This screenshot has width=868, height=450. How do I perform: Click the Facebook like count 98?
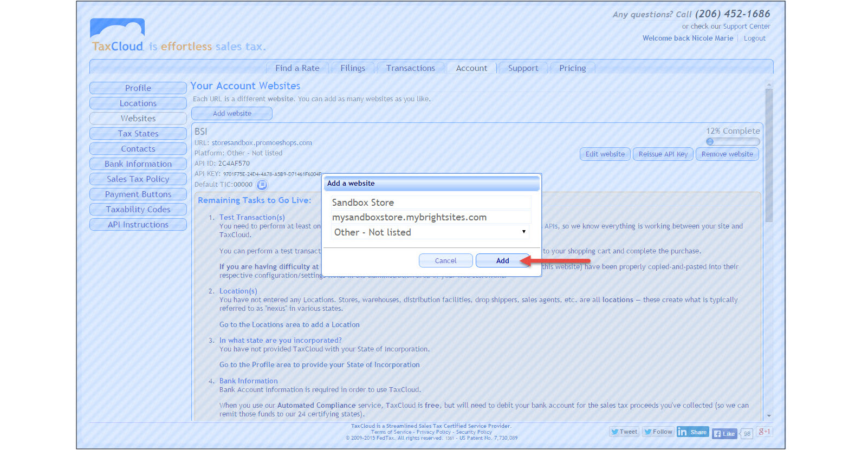[x=747, y=434]
